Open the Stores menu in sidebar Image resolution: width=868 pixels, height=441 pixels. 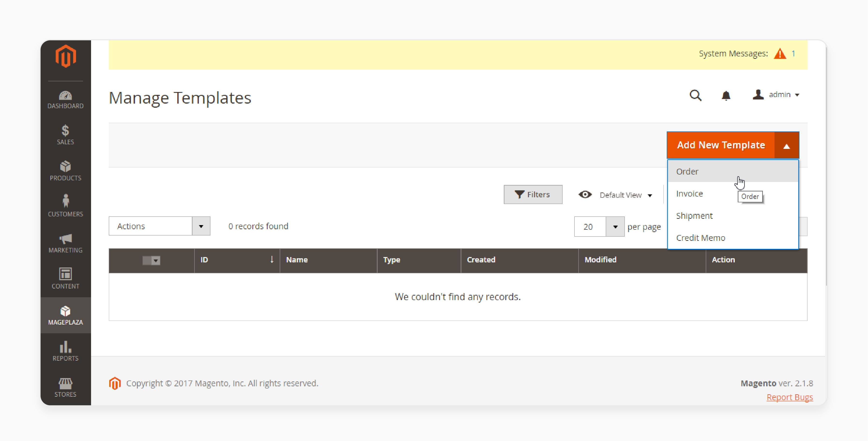point(65,387)
